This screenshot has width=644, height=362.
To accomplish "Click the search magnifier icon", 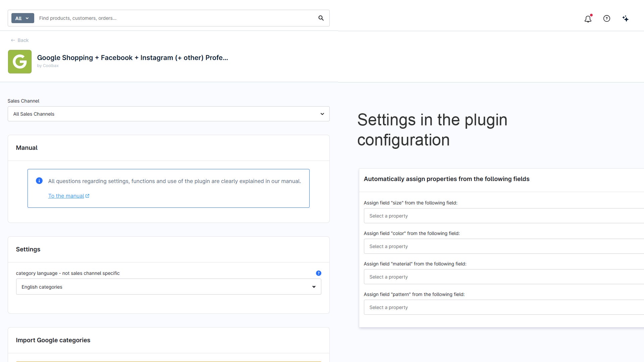I will (x=321, y=18).
